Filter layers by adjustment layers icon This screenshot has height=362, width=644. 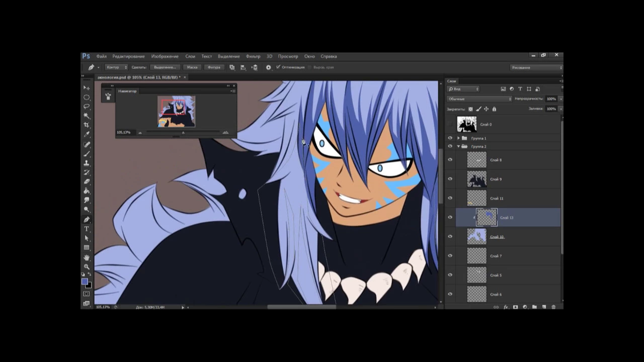(512, 89)
